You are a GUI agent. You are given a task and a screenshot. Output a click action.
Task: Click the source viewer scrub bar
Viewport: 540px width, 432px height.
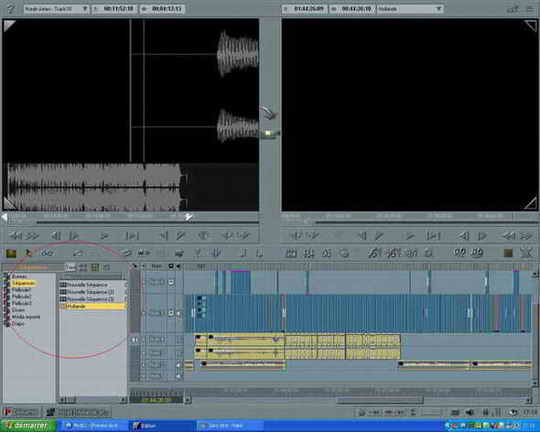coord(148,223)
